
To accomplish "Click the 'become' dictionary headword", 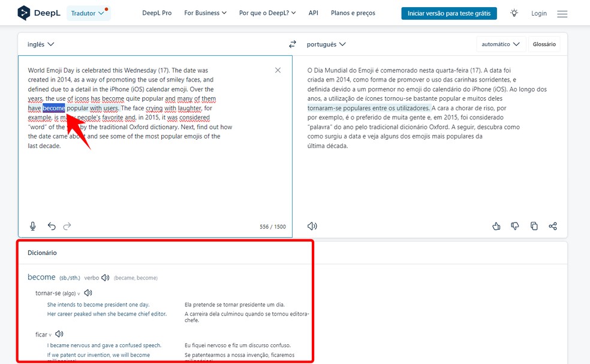I will 41,277.
